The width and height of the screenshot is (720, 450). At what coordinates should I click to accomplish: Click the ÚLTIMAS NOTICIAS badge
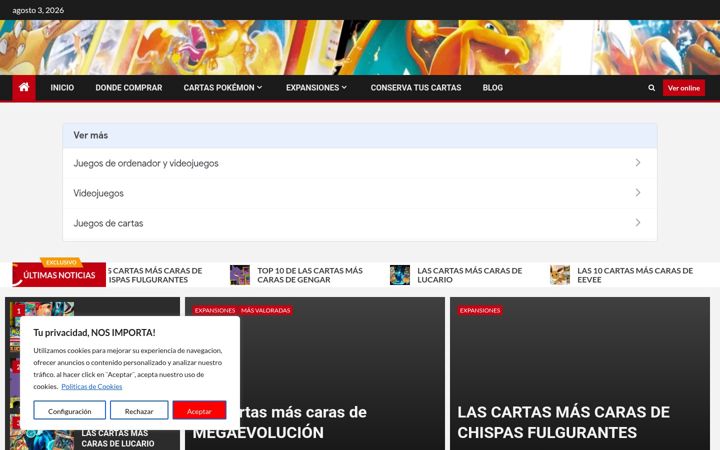(x=59, y=275)
